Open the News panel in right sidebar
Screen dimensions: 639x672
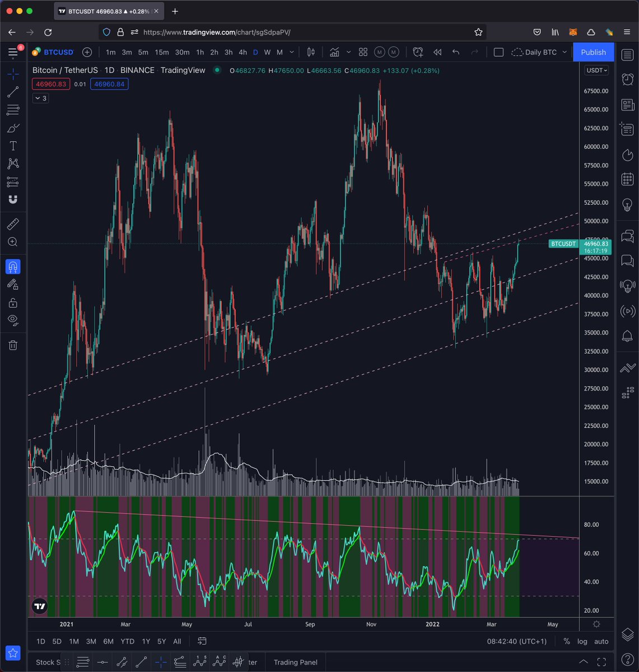[627, 105]
